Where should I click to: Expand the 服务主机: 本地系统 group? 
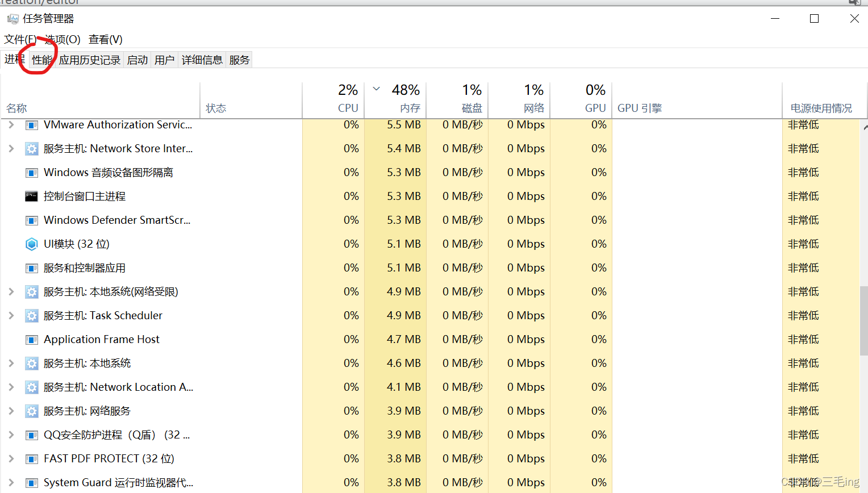(x=11, y=363)
